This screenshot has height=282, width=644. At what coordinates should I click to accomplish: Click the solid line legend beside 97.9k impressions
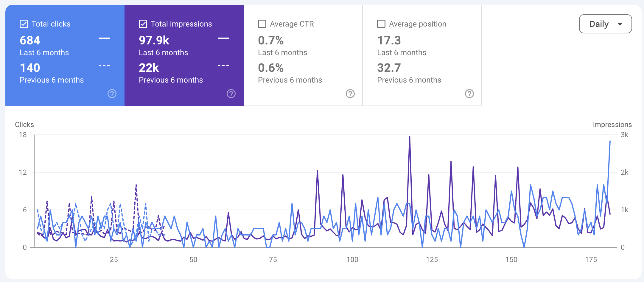224,38
